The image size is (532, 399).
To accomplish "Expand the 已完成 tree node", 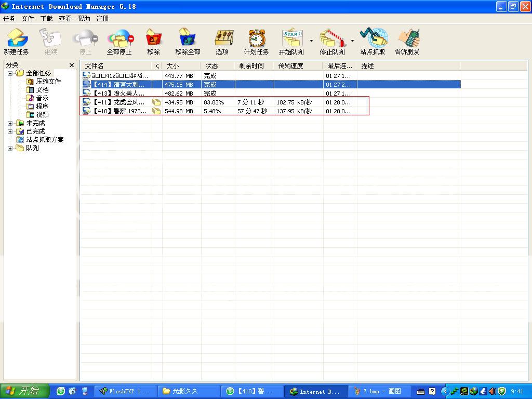I will click(x=10, y=131).
